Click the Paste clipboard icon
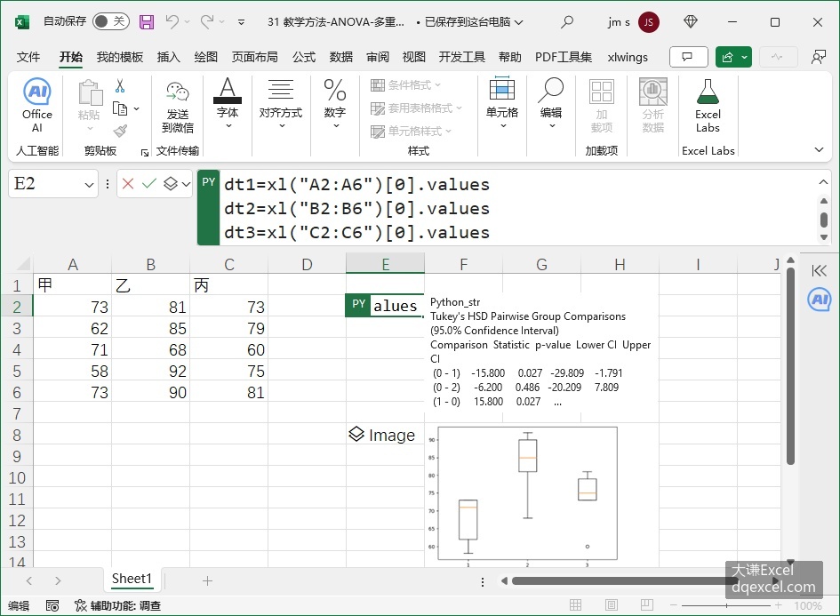Screen dimensions: 840x616 point(90,92)
